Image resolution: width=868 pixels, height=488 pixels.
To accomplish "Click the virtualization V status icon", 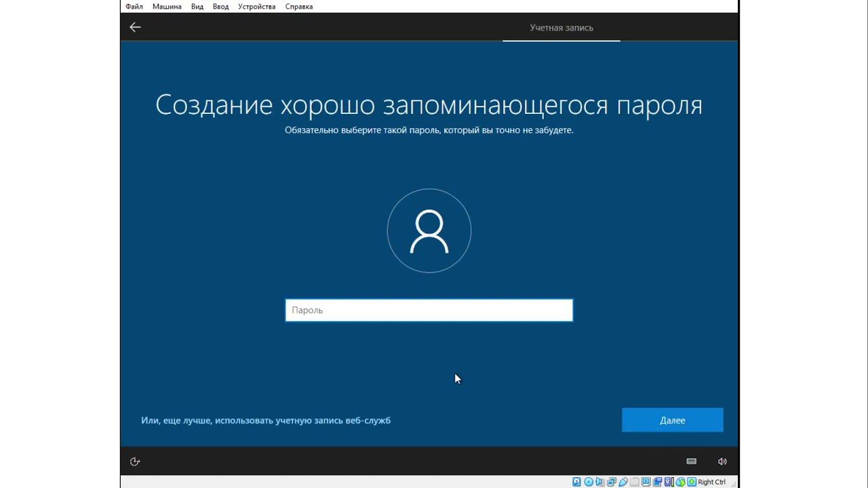I will pyautogui.click(x=669, y=482).
